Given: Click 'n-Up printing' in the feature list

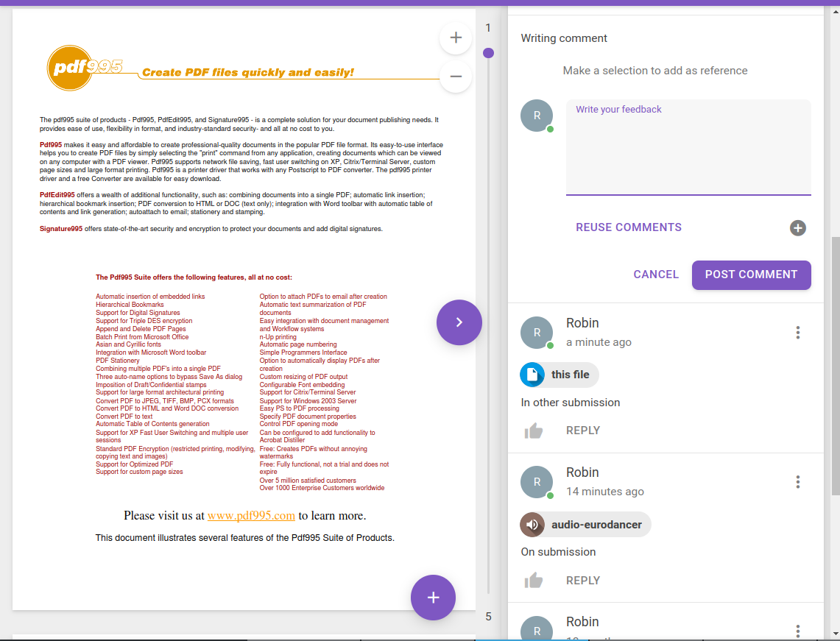Looking at the screenshot, I should coord(278,337).
